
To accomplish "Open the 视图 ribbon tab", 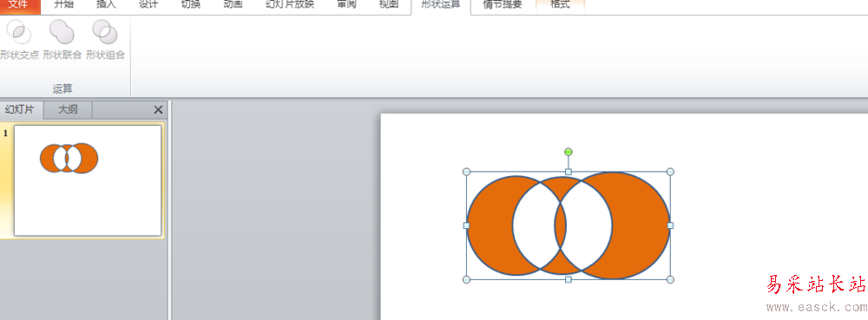I will click(388, 5).
